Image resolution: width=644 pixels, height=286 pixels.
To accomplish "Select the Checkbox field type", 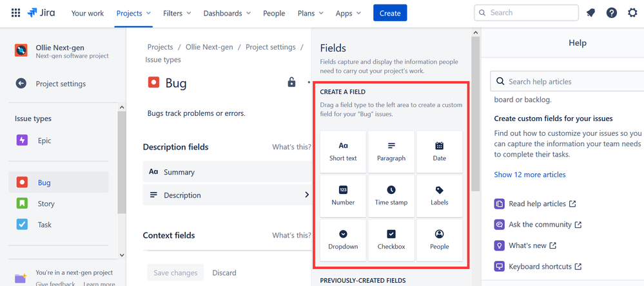I will pos(391,240).
